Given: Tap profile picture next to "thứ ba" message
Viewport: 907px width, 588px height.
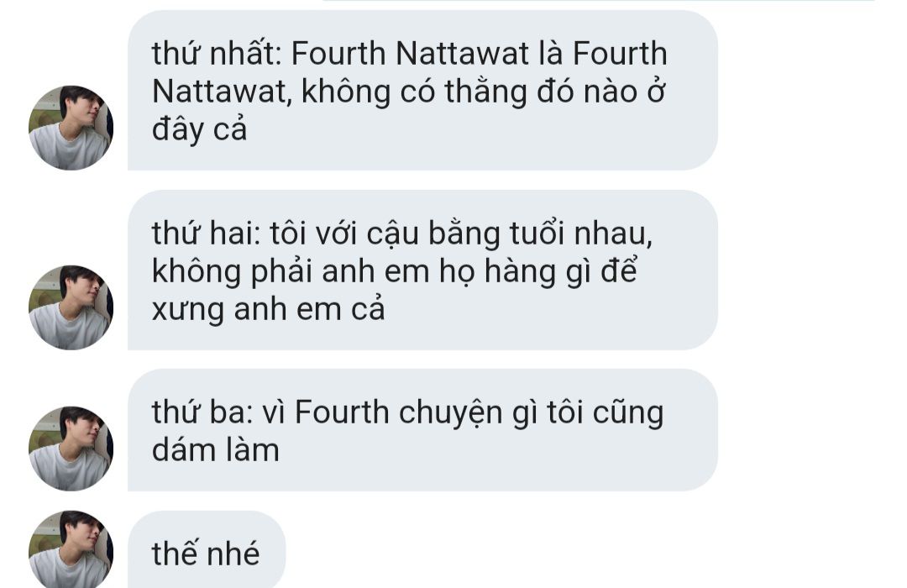Looking at the screenshot, I should [x=71, y=449].
